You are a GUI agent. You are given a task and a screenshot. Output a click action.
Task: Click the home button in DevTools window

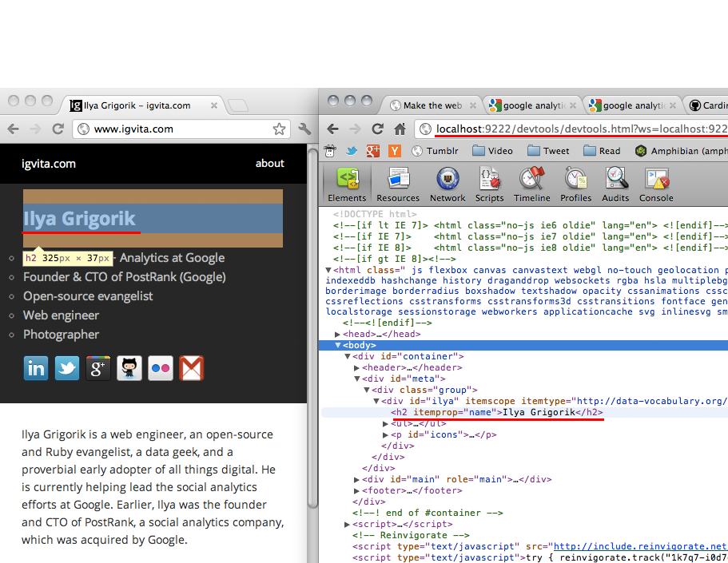coord(400,129)
